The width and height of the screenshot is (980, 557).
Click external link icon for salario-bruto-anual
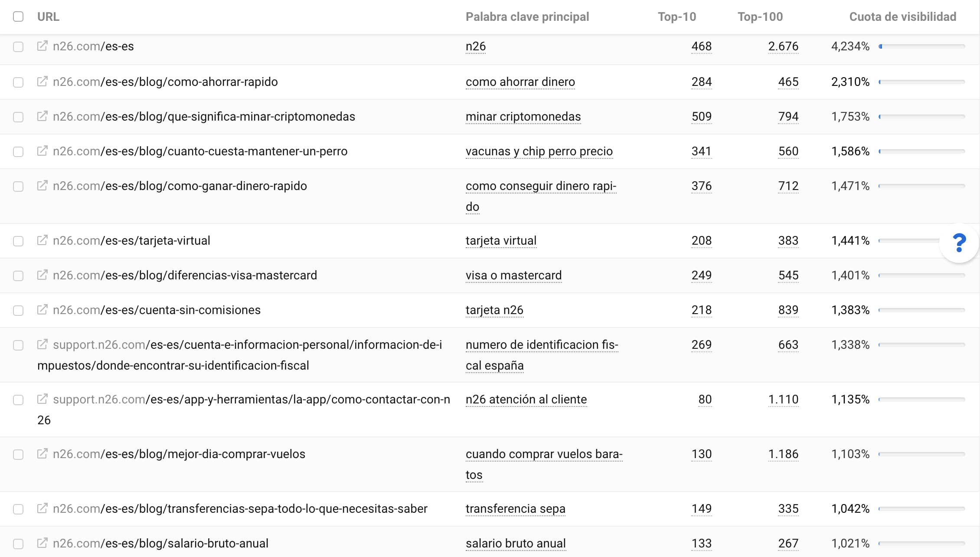pyautogui.click(x=42, y=543)
